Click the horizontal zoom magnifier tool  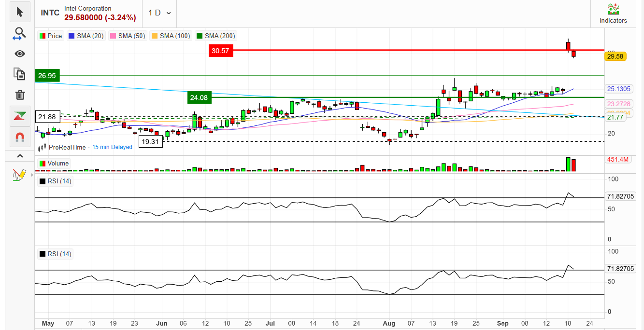[x=20, y=33]
